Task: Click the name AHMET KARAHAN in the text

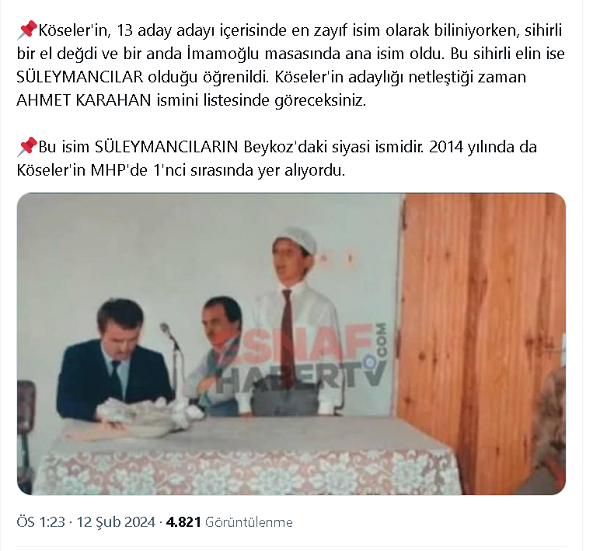Action: tap(84, 101)
